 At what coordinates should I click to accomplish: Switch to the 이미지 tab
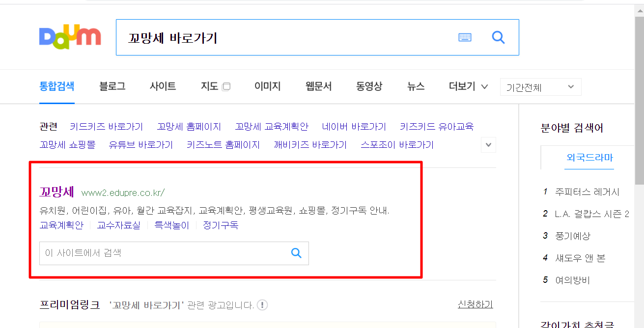point(267,86)
